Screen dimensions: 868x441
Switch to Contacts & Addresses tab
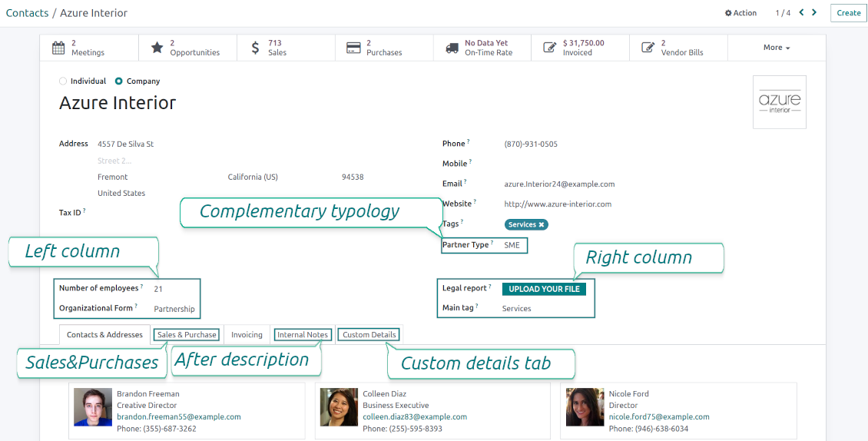[104, 335]
